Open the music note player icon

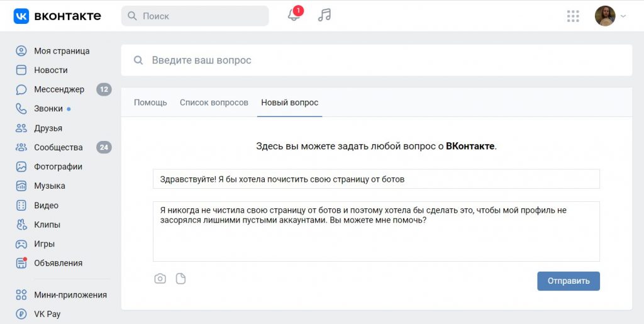pyautogui.click(x=325, y=15)
